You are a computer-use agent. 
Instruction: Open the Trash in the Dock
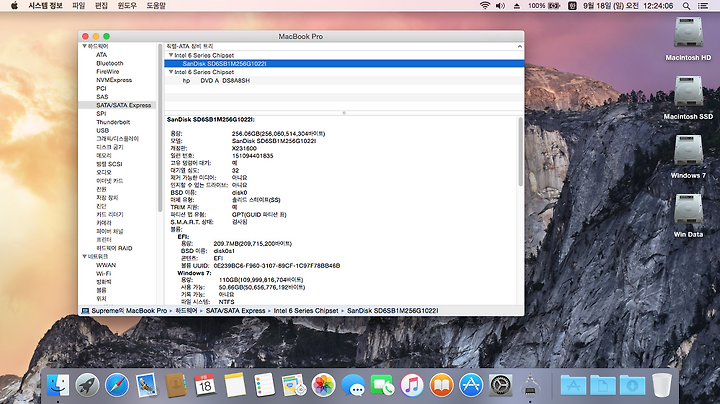(x=662, y=385)
